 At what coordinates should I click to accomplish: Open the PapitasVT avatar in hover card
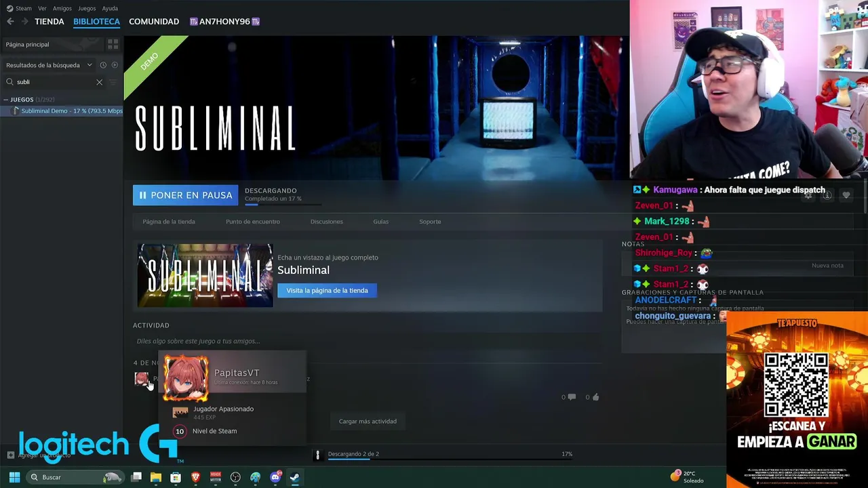pyautogui.click(x=186, y=378)
